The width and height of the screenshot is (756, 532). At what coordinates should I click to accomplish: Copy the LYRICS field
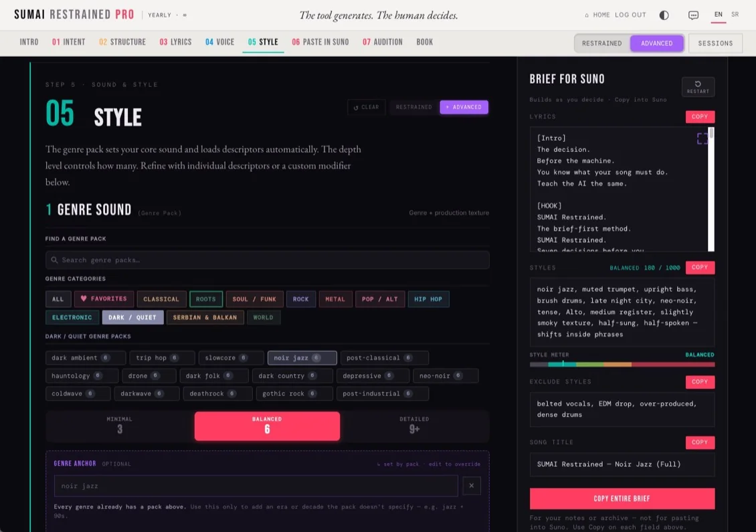[700, 116]
